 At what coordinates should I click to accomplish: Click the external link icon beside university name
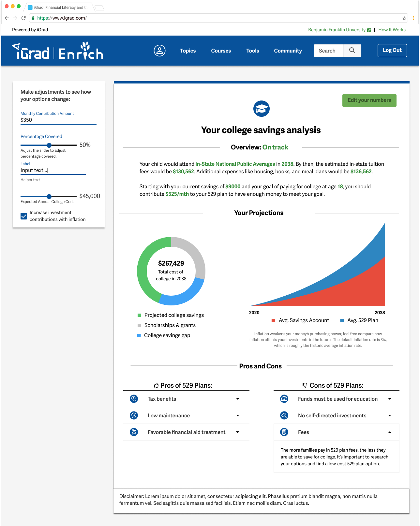tap(369, 30)
